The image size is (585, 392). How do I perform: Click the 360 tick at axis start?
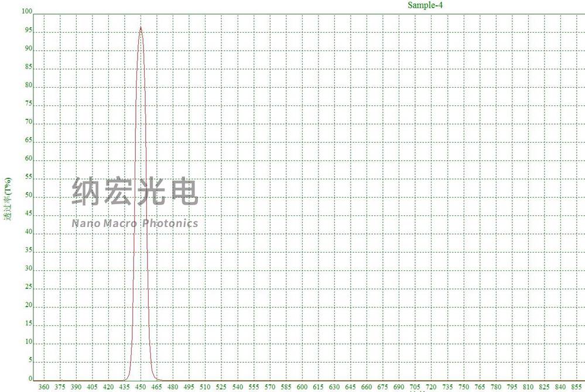pos(43,387)
